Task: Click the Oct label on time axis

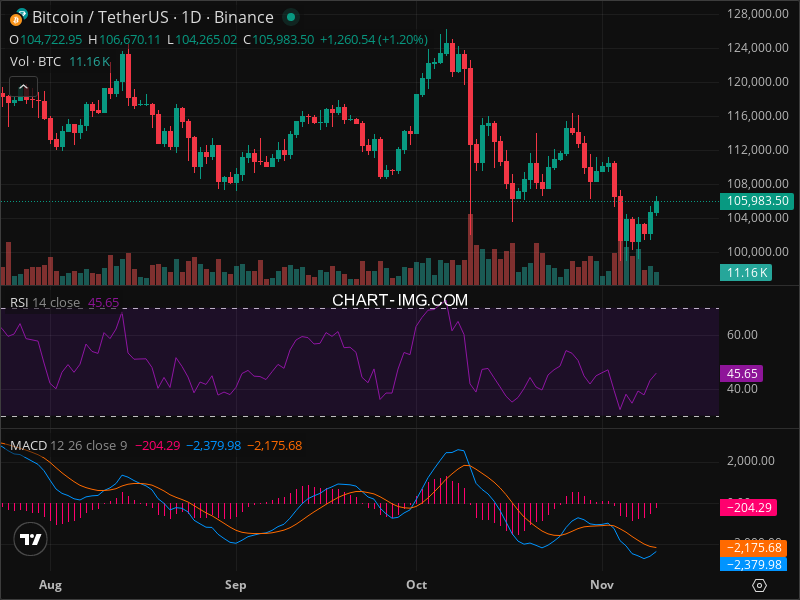Action: (x=418, y=583)
